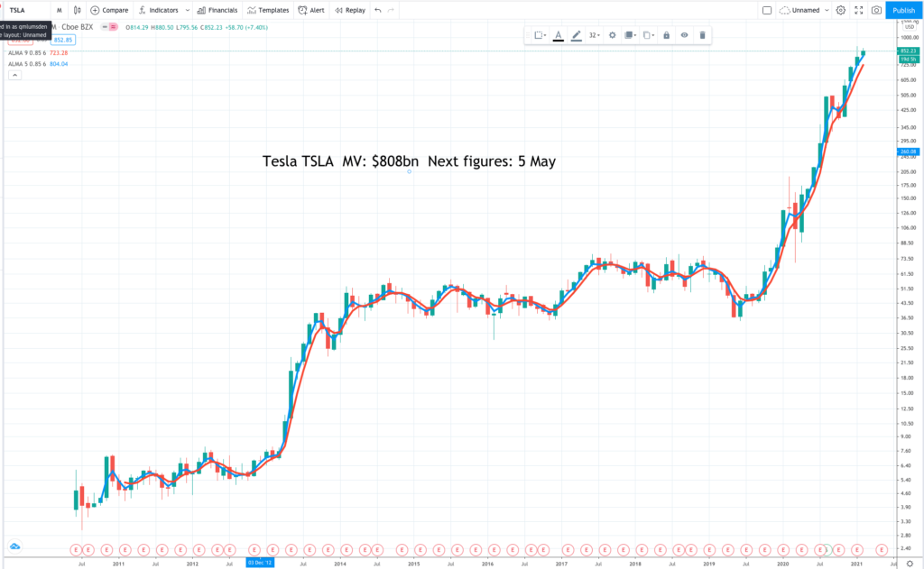Click the +58.70 (+7.40%) change value
The height and width of the screenshot is (569, 924).
[x=246, y=27]
